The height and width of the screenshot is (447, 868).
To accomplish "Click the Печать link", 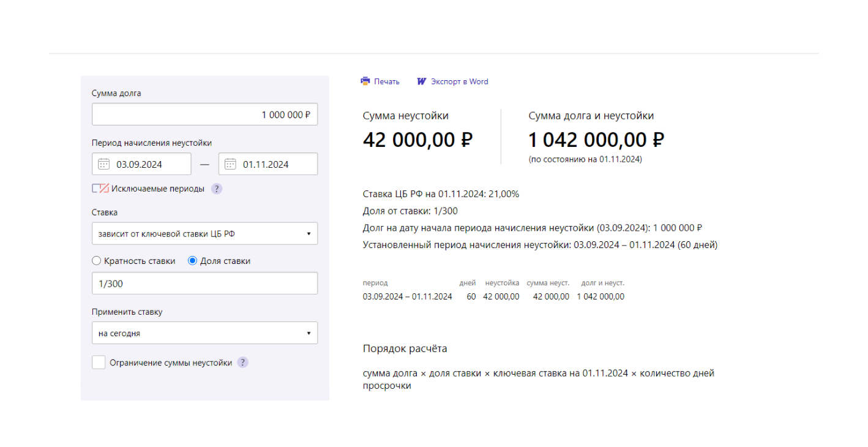I will pyautogui.click(x=386, y=81).
